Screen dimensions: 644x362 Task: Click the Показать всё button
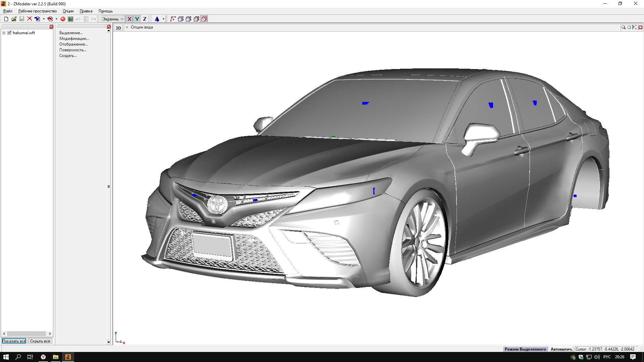point(14,341)
